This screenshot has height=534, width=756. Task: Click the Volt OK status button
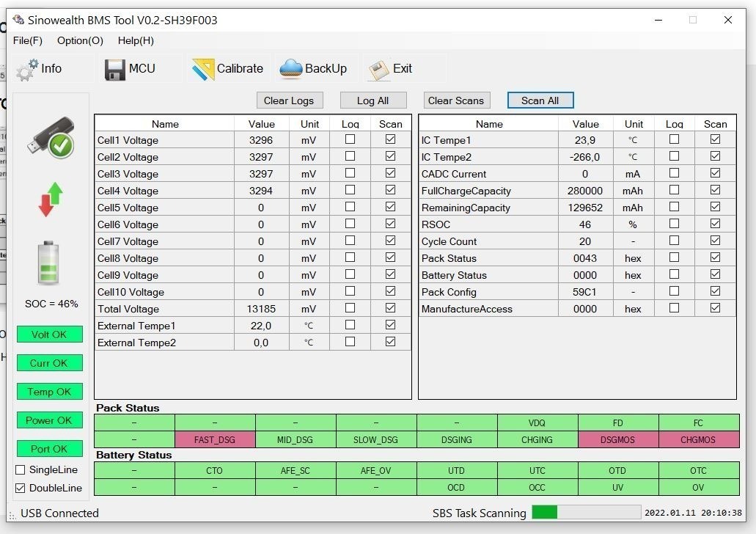(49, 334)
